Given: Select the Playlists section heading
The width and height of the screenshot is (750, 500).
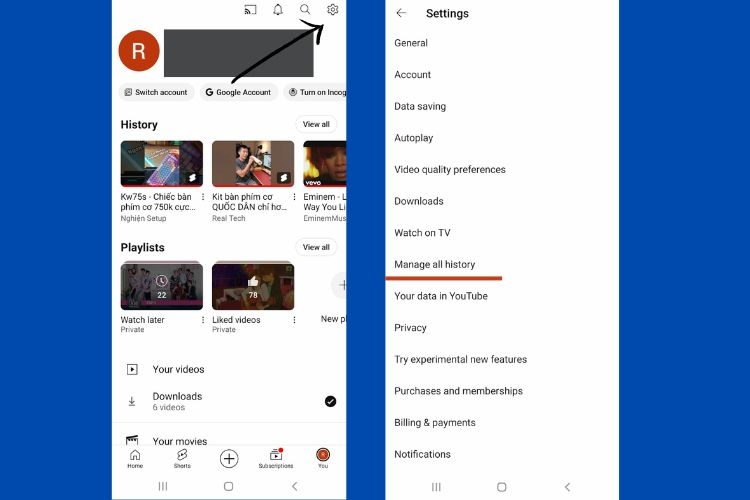Looking at the screenshot, I should pyautogui.click(x=143, y=247).
